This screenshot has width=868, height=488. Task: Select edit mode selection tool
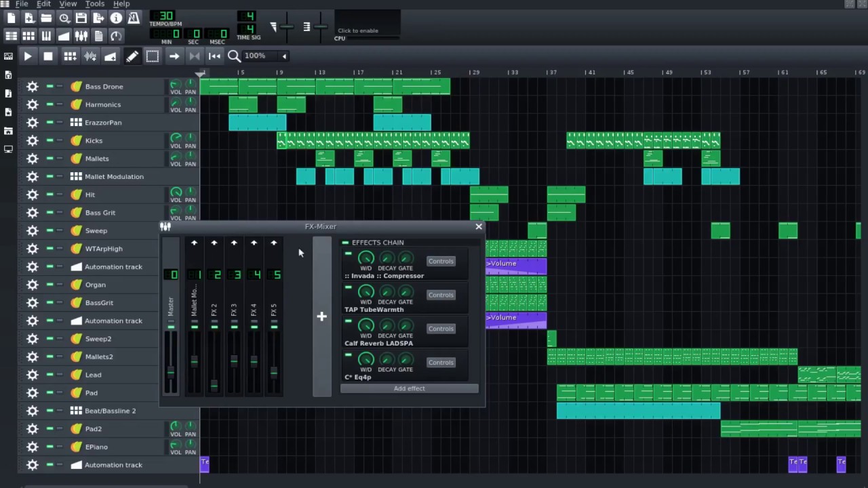(153, 56)
